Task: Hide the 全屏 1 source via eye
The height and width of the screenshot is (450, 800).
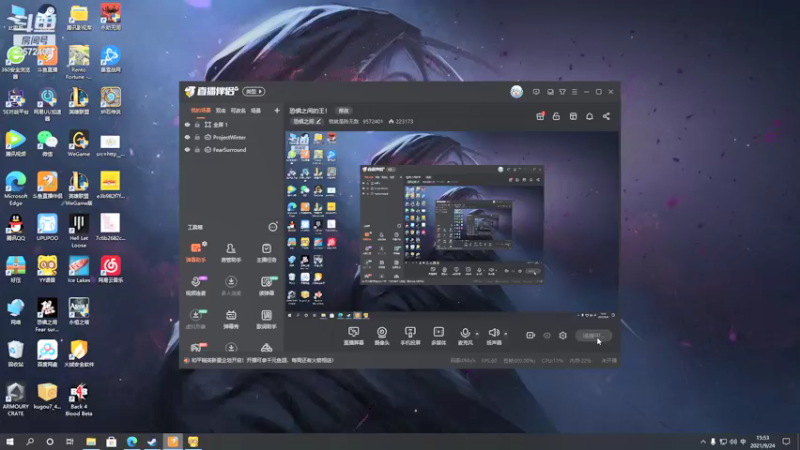Action: tap(187, 124)
